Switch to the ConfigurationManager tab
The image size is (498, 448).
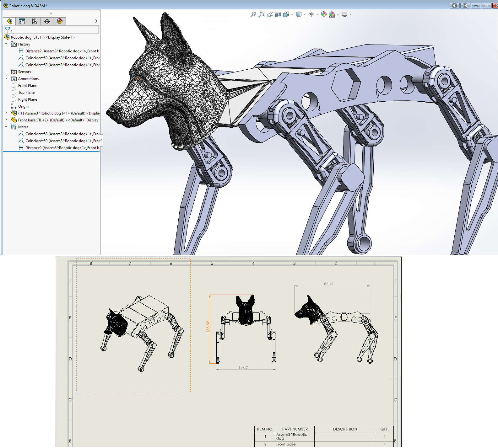[x=35, y=21]
